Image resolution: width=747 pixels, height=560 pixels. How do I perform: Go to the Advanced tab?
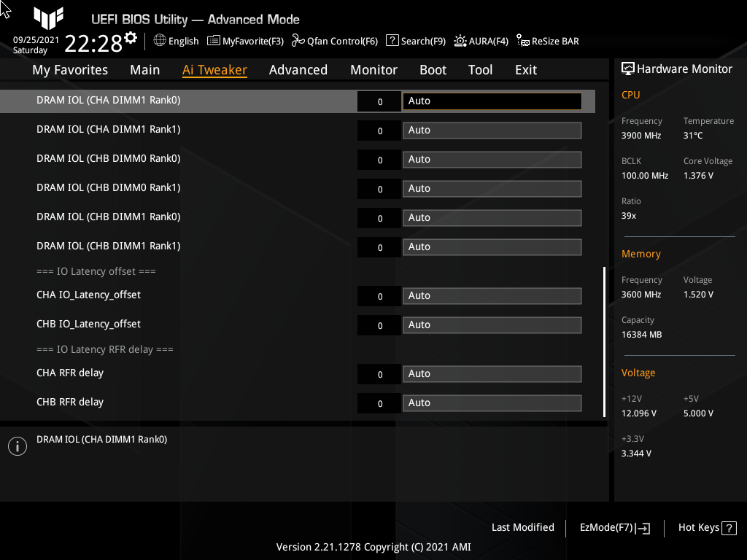coord(298,70)
